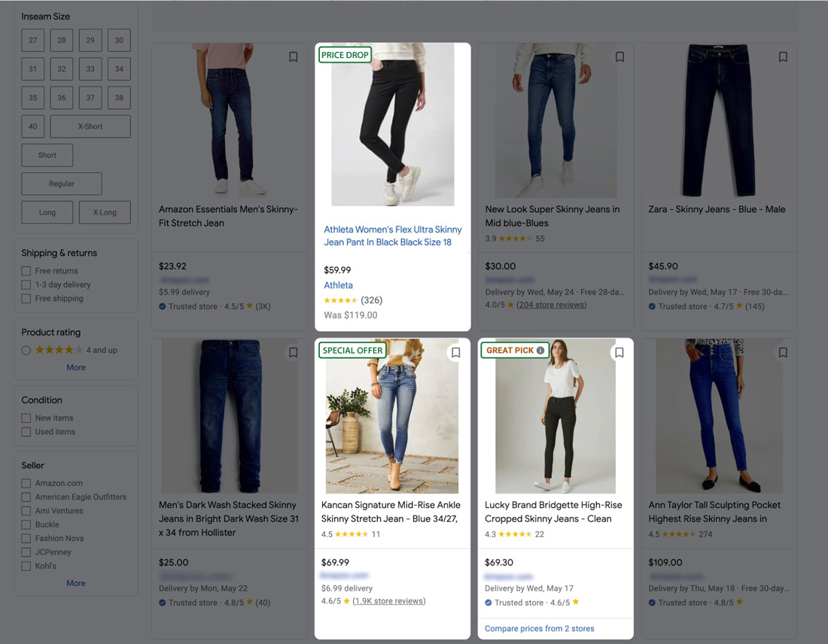
Task: Open the New Look Super Skinny Jeans title
Action: [553, 216]
